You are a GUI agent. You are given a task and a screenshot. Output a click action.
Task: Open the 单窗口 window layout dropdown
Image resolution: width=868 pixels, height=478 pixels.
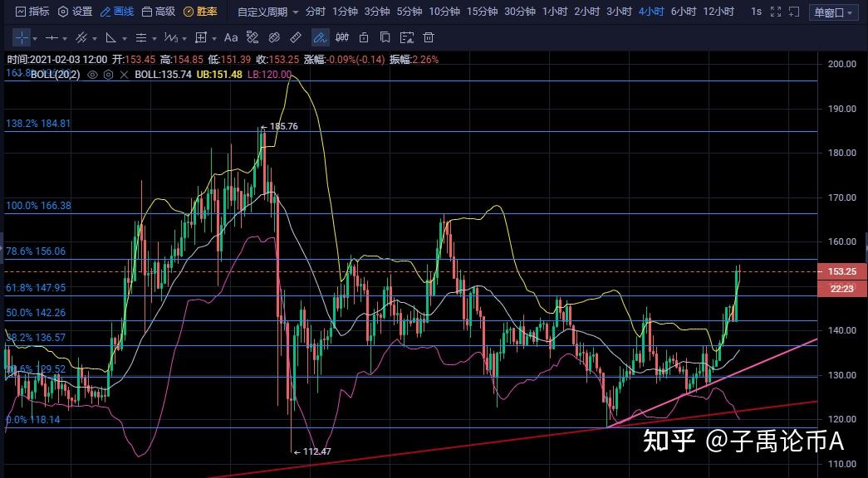click(x=833, y=11)
